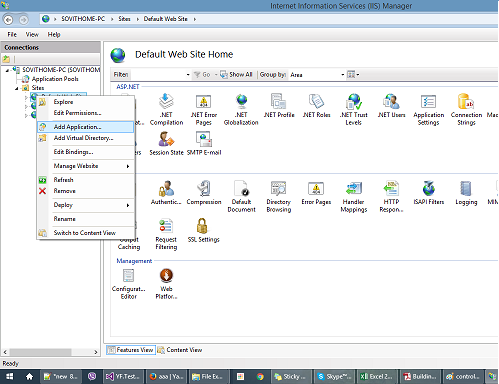Click the Filter text input
Screen dimensions: 499x384
pos(157,75)
